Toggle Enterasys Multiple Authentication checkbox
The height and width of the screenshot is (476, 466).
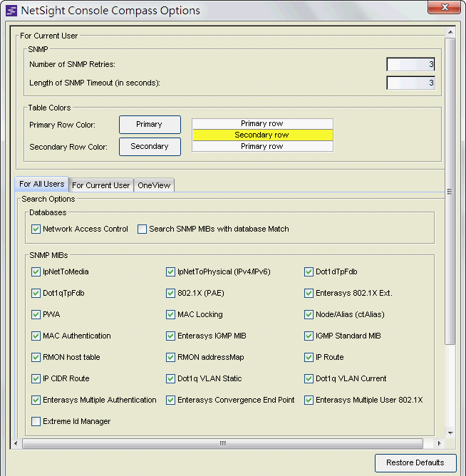click(x=36, y=400)
